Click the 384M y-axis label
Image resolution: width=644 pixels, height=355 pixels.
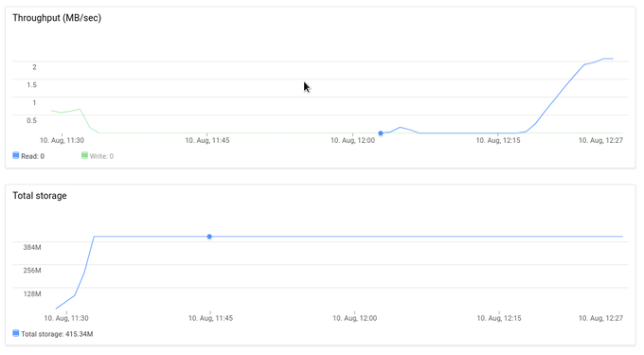pyautogui.click(x=32, y=247)
